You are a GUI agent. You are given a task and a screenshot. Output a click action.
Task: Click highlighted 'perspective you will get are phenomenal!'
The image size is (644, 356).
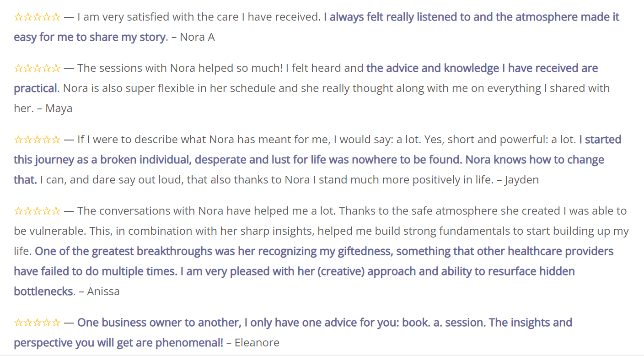118,343
